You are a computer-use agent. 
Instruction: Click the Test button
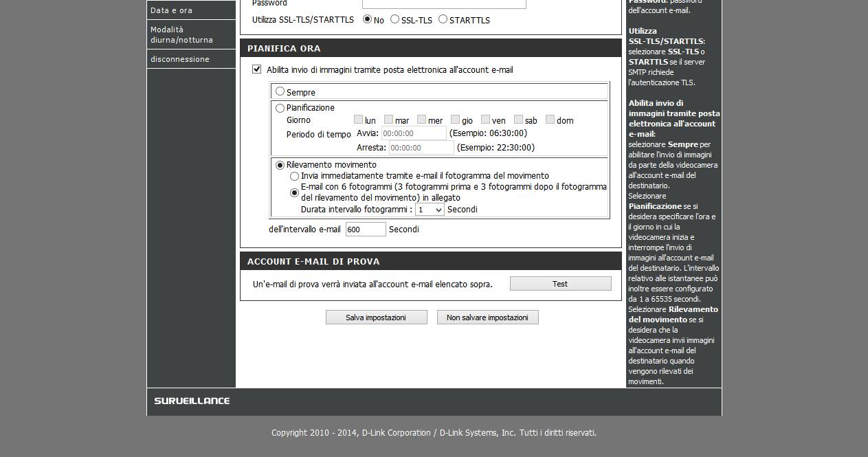click(x=560, y=284)
